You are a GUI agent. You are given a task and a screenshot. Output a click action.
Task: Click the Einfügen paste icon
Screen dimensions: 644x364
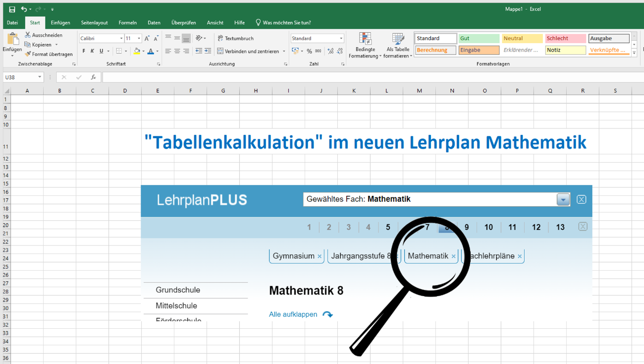tap(12, 39)
